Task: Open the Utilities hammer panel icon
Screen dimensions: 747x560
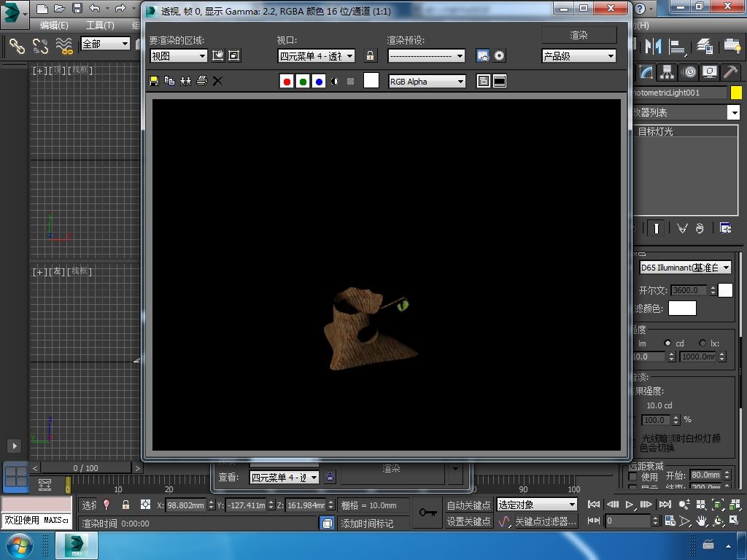Action: pyautogui.click(x=729, y=71)
